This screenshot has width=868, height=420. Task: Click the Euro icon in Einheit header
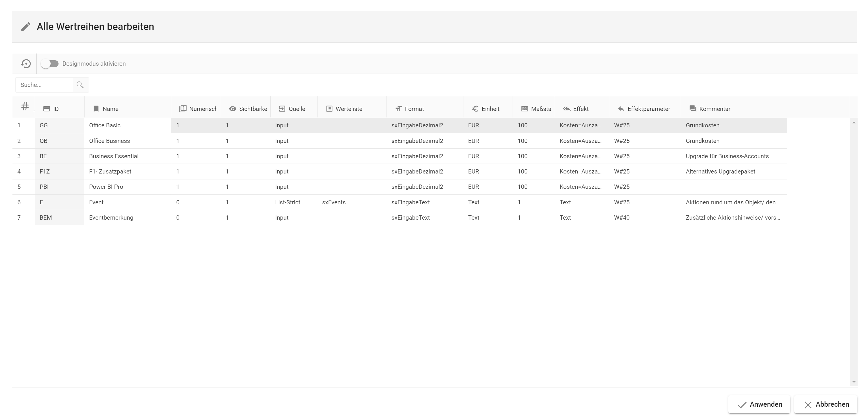click(475, 109)
